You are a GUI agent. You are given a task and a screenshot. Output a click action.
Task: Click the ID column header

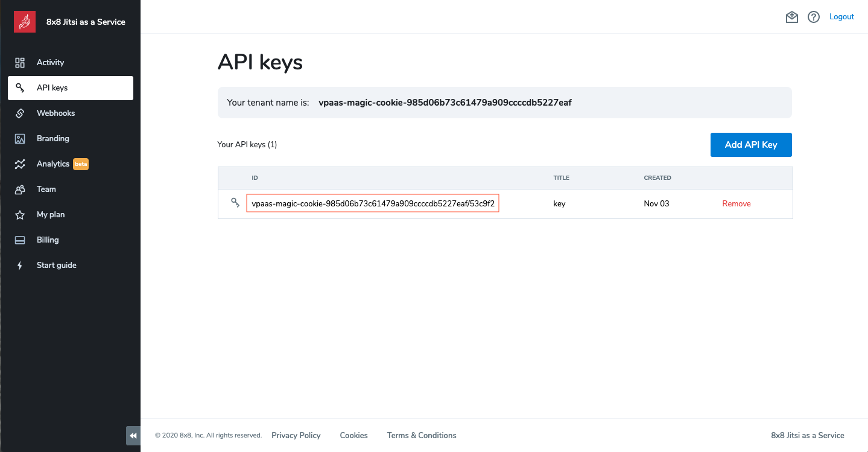tap(255, 178)
